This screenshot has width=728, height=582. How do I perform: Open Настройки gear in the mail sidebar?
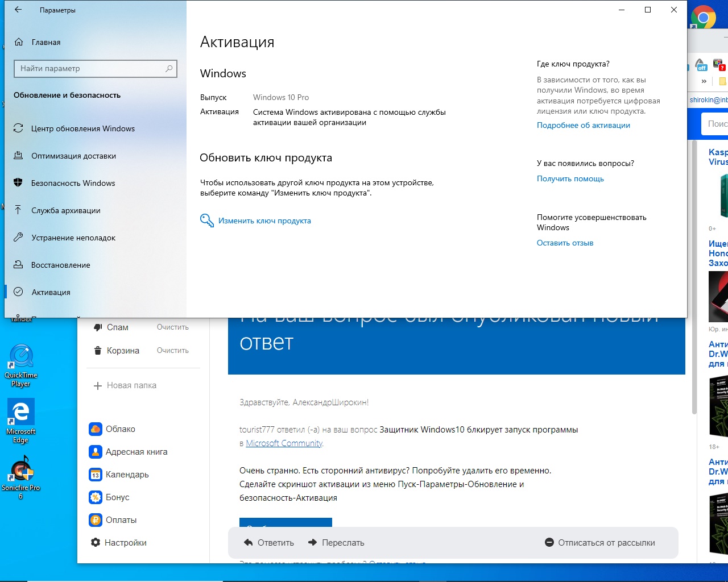[119, 543]
